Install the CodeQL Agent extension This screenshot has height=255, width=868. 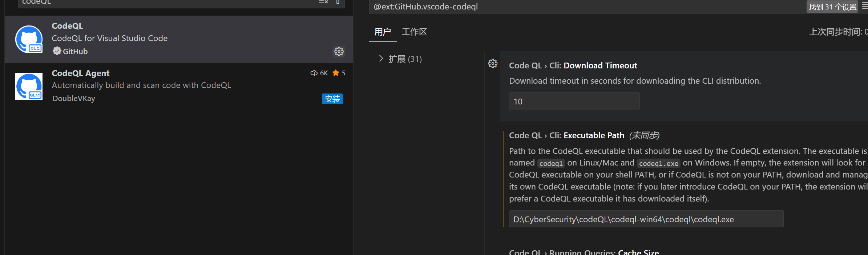pyautogui.click(x=332, y=99)
